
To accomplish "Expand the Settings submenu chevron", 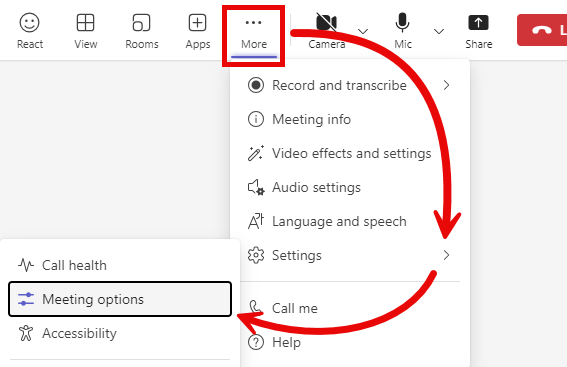I will tap(447, 255).
